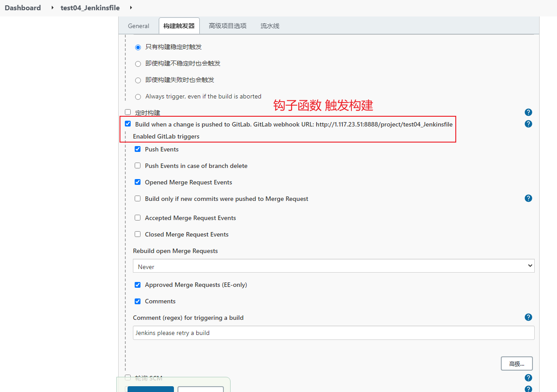
Task: Open help for 轮询 SCM option
Action: (528, 378)
